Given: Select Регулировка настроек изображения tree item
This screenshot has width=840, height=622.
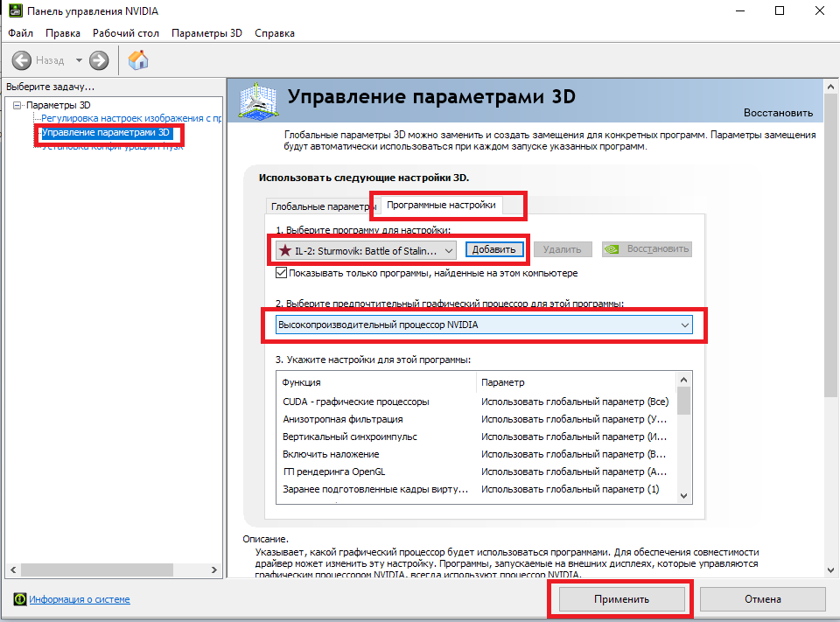Looking at the screenshot, I should [131, 118].
